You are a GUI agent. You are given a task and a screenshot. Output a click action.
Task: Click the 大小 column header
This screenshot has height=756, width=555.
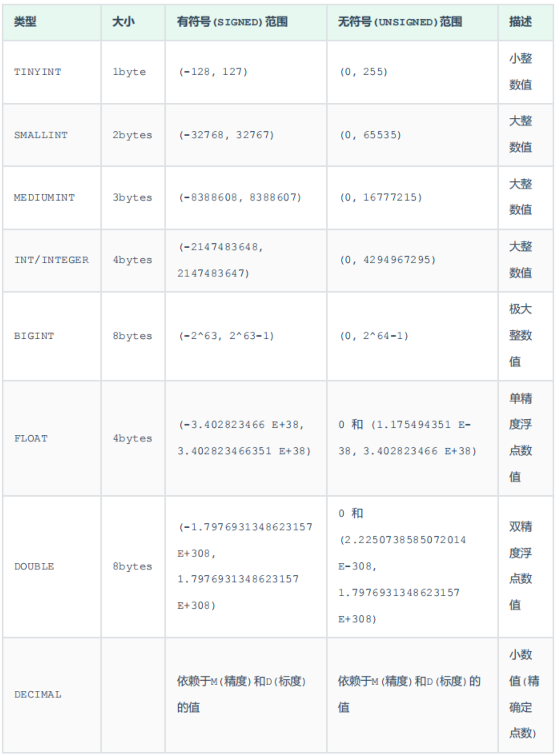tap(123, 22)
